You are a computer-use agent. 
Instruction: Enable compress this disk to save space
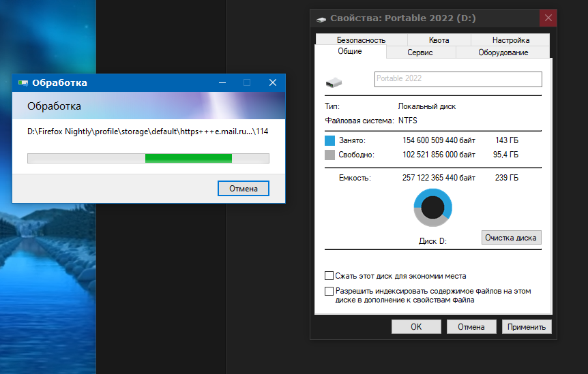tap(330, 276)
